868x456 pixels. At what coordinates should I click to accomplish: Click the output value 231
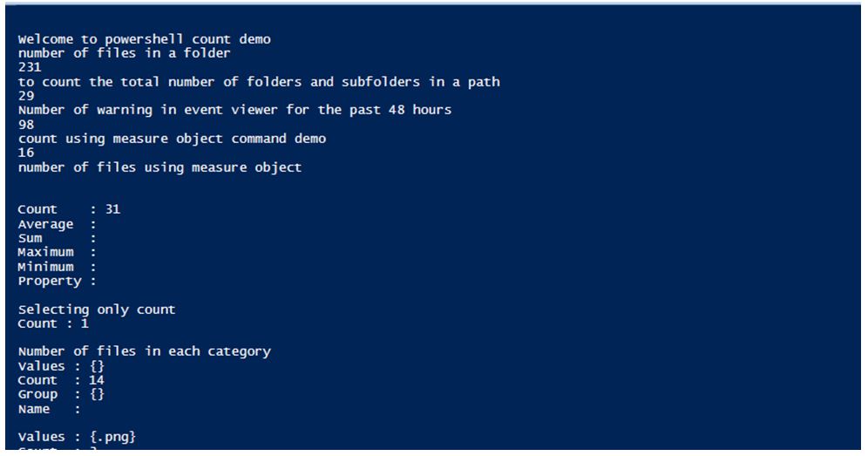point(30,67)
